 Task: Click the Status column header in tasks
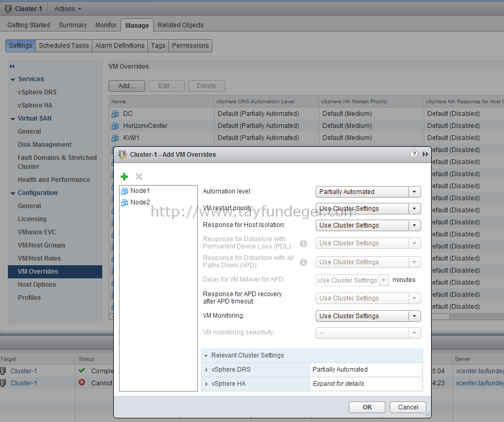pyautogui.click(x=94, y=359)
